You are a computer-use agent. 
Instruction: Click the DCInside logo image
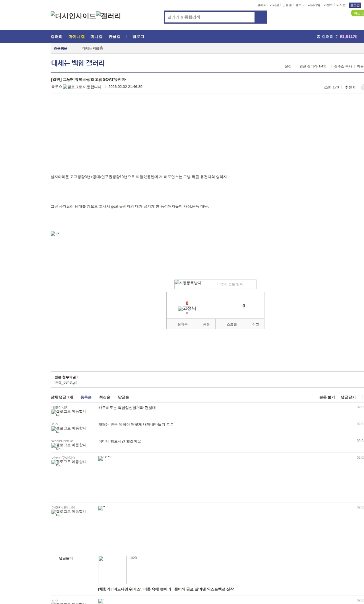[x=73, y=16]
